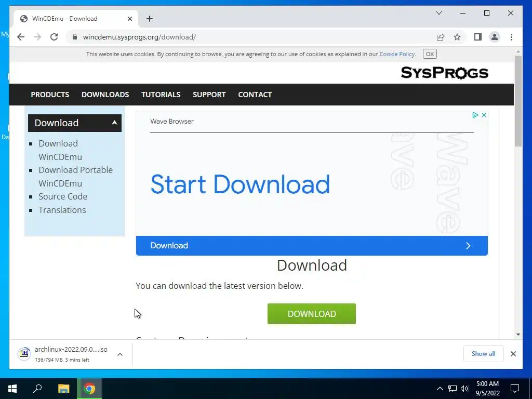Screen dimensions: 532x399
Task: Click the scrollbar down arrow
Action: [518, 335]
